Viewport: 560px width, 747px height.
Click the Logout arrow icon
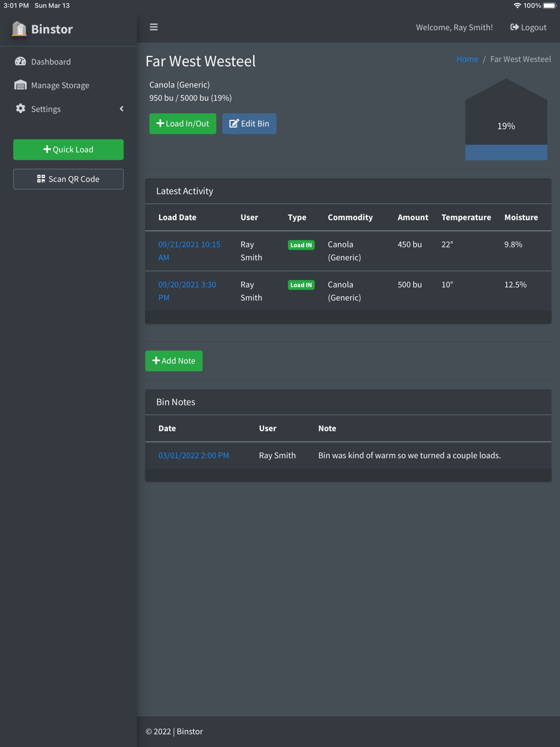tap(514, 27)
